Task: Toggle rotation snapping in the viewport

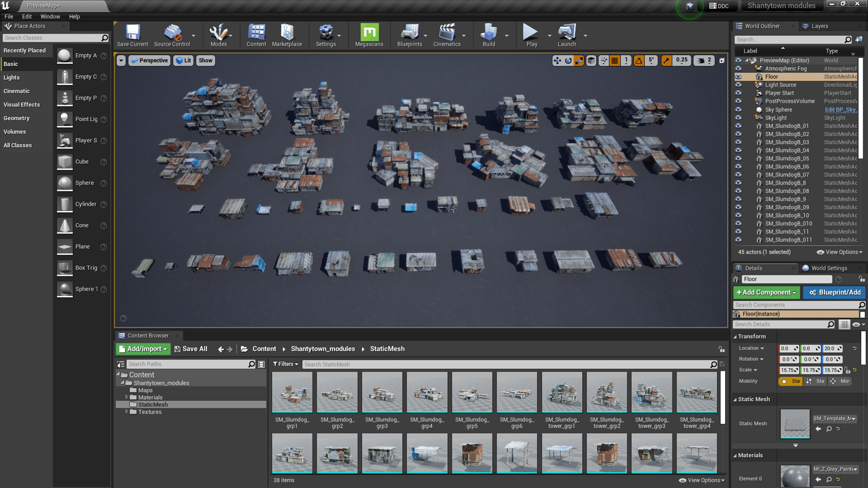Action: pyautogui.click(x=639, y=60)
